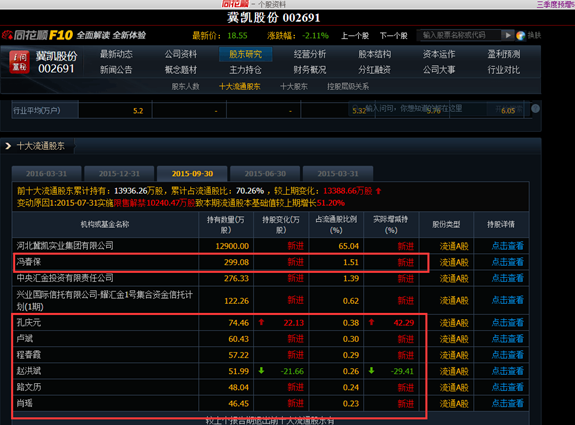The image size is (575, 425).
Task: Open the 股东研究 menu item
Action: (245, 54)
